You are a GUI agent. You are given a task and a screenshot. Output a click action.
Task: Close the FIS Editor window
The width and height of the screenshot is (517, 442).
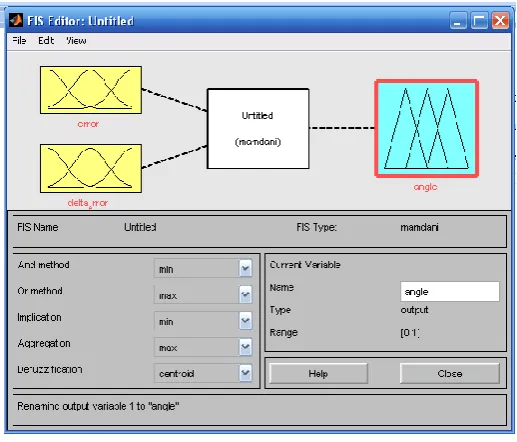click(501, 21)
